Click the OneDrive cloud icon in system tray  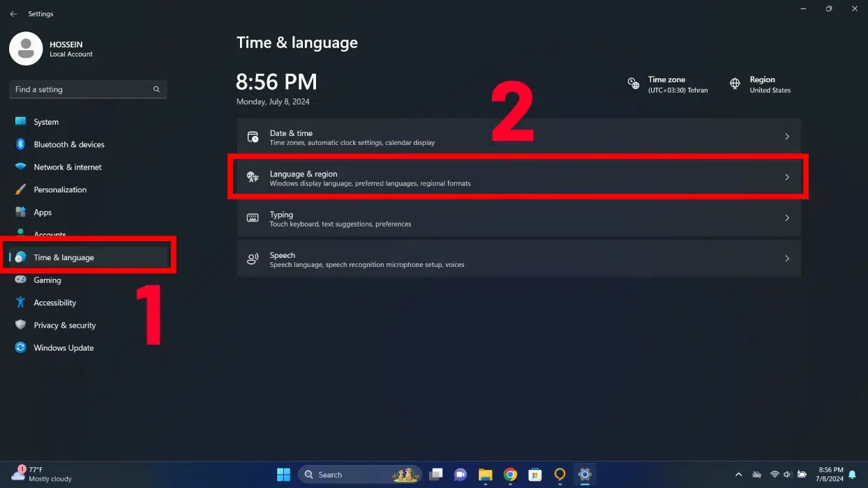(x=758, y=474)
